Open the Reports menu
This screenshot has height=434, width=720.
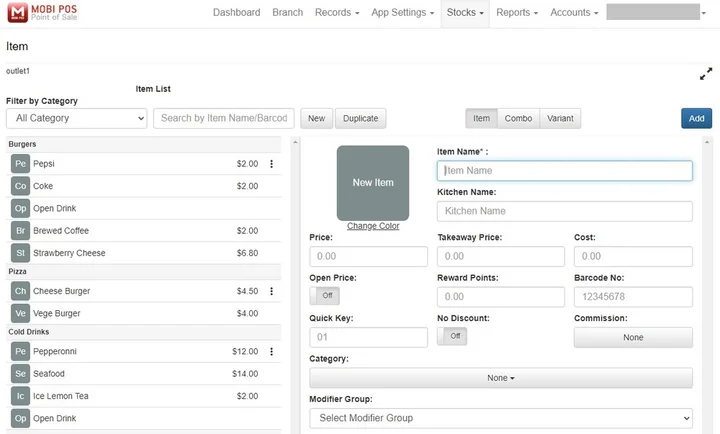pyautogui.click(x=516, y=13)
